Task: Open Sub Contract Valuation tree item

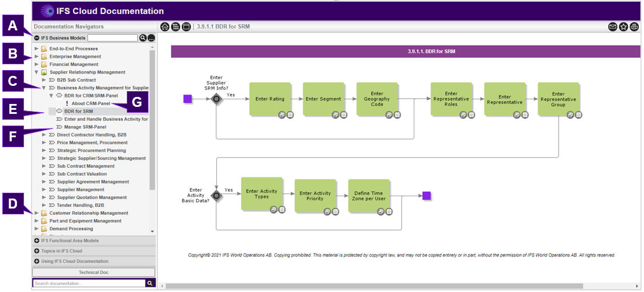Action: [x=82, y=174]
